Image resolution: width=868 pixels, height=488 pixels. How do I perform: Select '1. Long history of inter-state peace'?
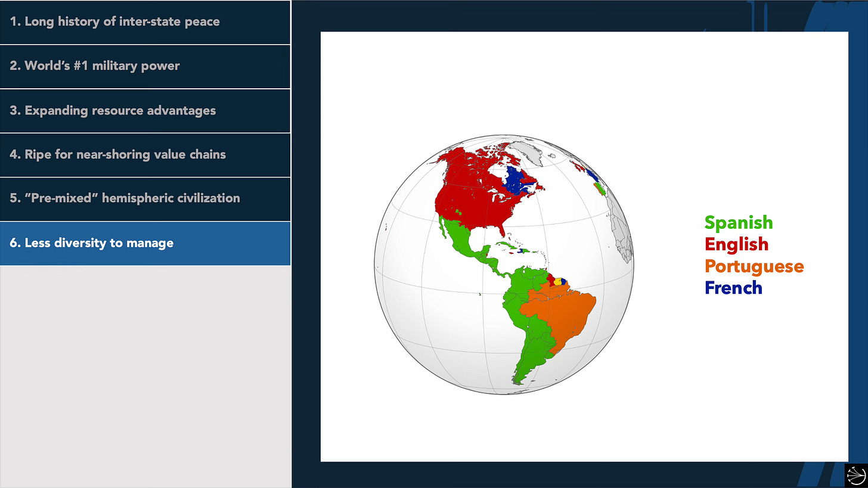(145, 22)
